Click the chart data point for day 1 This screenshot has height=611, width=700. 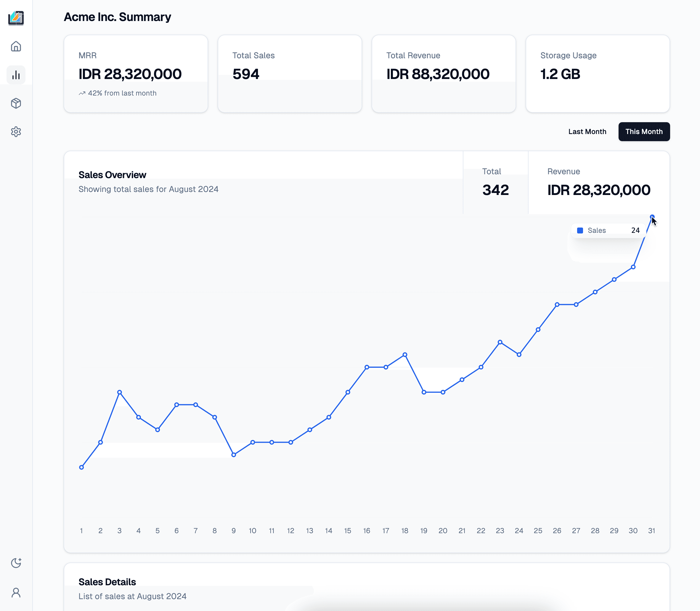coord(81,467)
